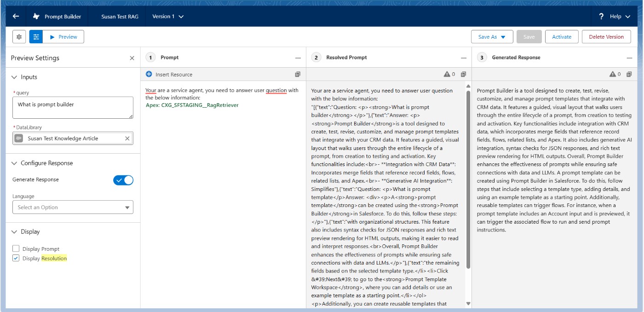The image size is (644, 312).
Task: Collapse the Display section
Action: pyautogui.click(x=14, y=231)
